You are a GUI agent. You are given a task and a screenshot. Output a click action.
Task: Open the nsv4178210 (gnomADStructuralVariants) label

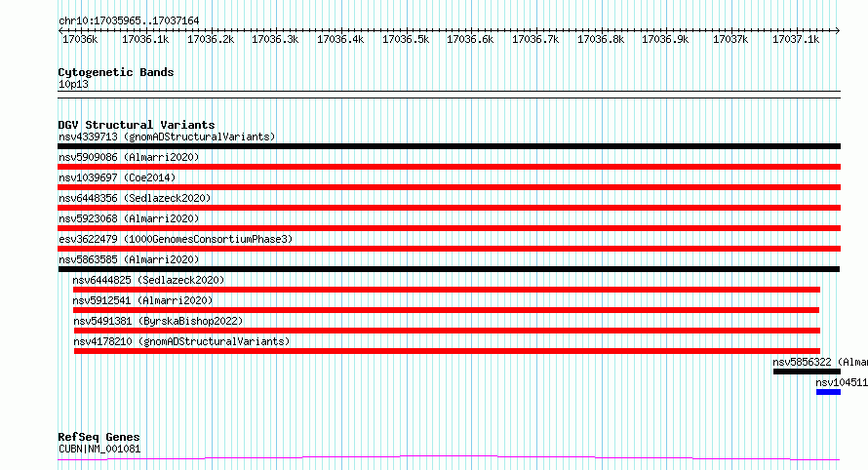(181, 341)
